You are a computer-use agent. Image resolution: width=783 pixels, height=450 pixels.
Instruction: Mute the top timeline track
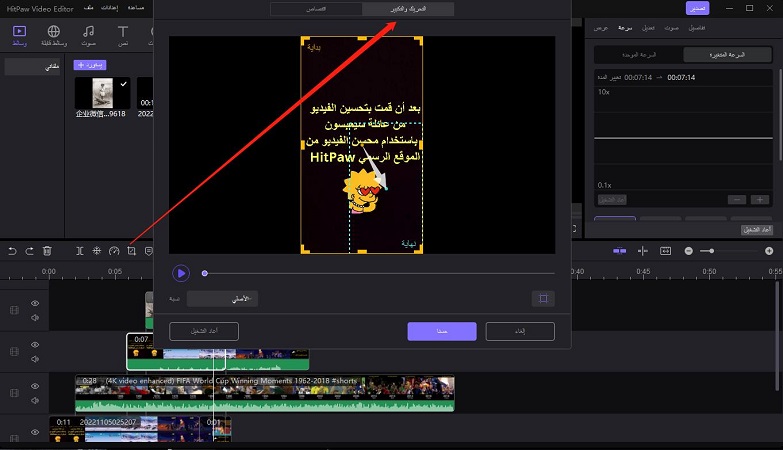pos(35,317)
